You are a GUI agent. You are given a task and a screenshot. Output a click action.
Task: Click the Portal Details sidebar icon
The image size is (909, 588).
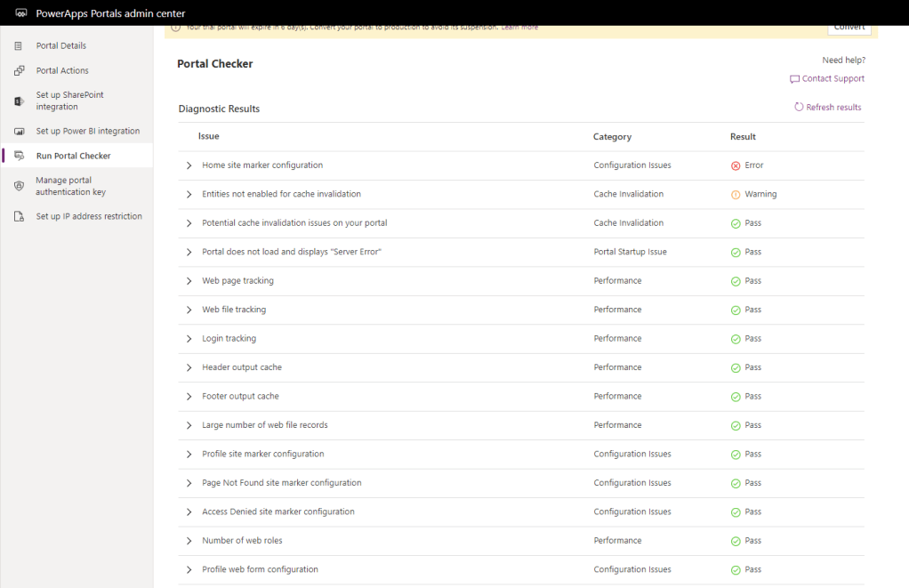(19, 45)
